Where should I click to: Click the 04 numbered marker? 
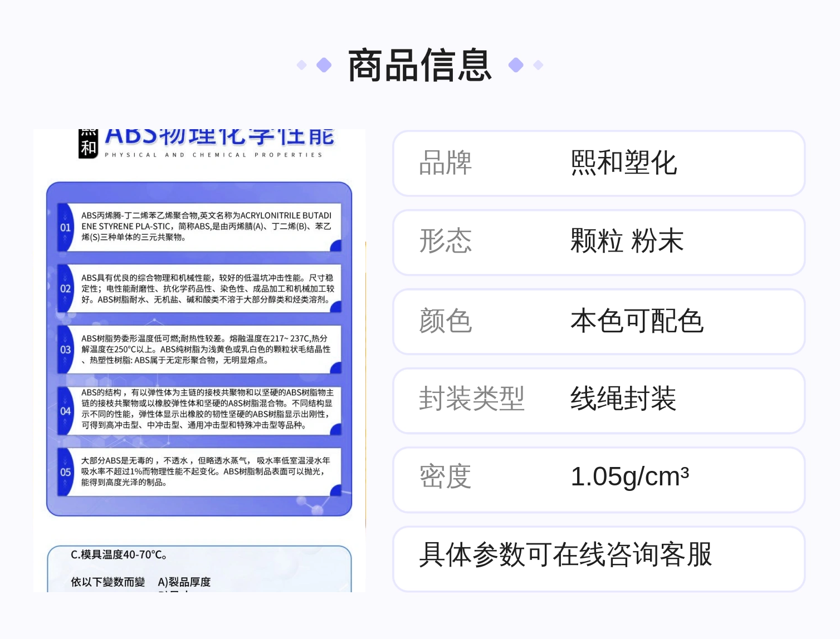point(65,411)
